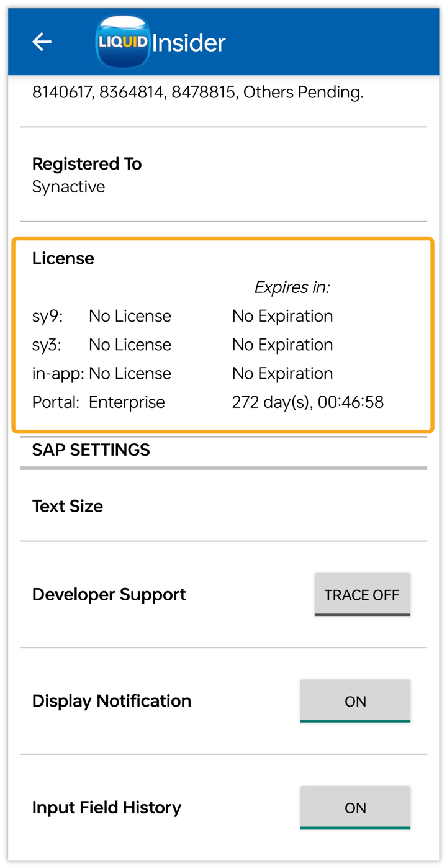Turn off the Display Notification toggle
The width and height of the screenshot is (447, 868).
(355, 701)
